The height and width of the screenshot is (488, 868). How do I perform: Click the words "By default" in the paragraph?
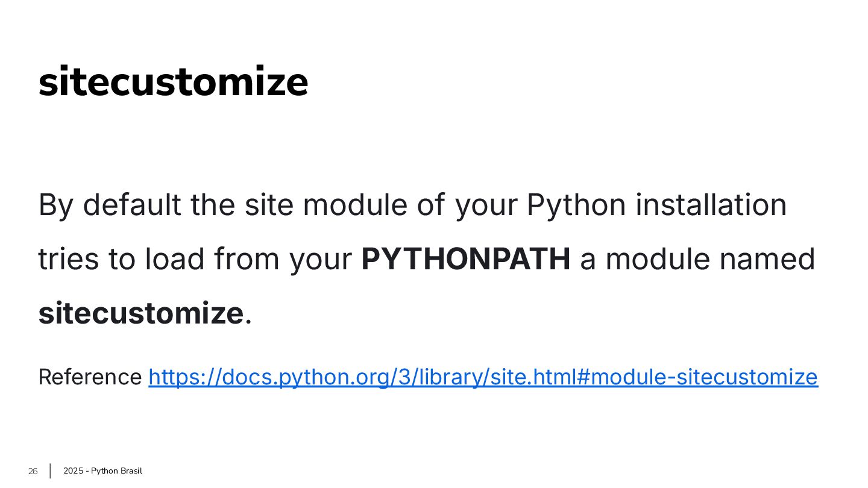(x=109, y=205)
